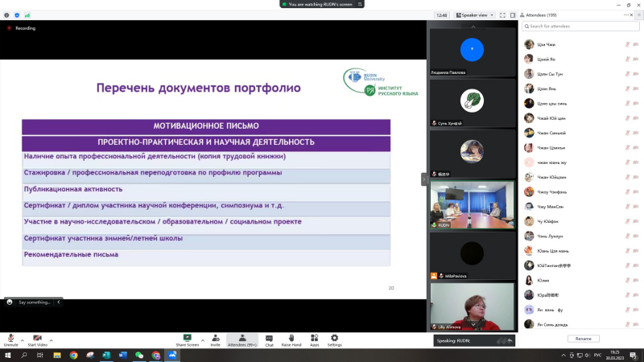Click the encryption shield icon

click(x=17, y=14)
